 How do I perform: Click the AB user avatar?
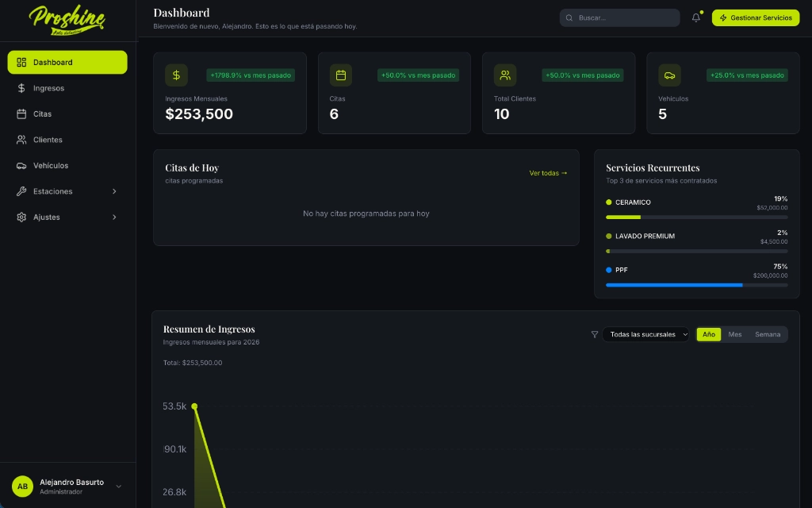22,487
